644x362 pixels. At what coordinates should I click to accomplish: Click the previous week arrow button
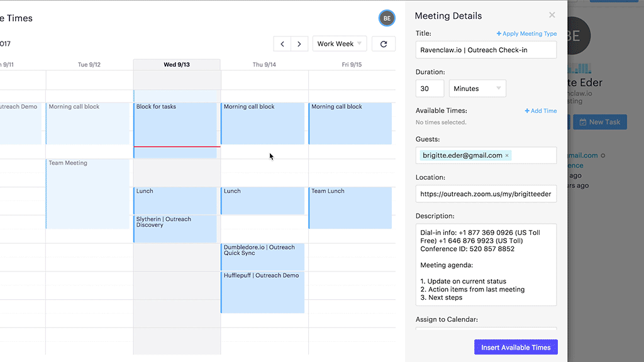[282, 44]
